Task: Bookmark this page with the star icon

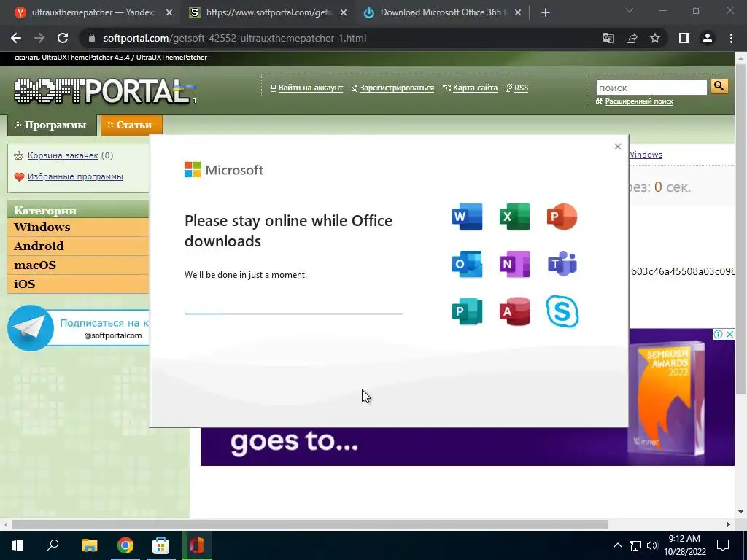Action: point(655,38)
